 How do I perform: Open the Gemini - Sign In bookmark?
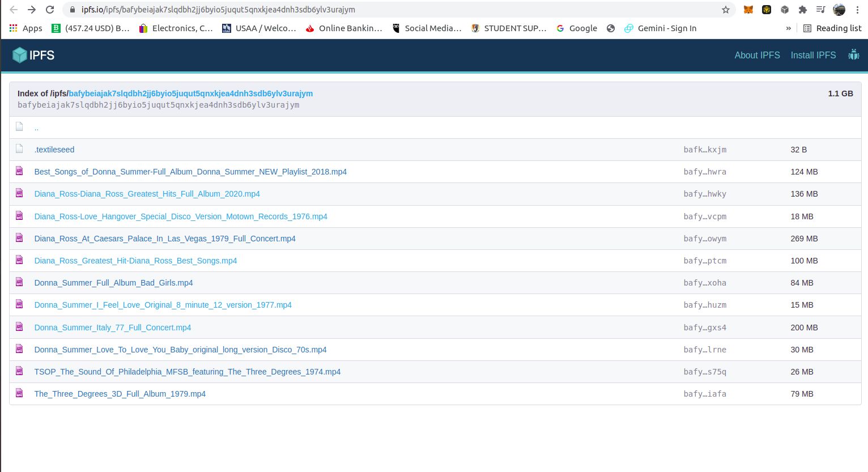click(x=661, y=28)
